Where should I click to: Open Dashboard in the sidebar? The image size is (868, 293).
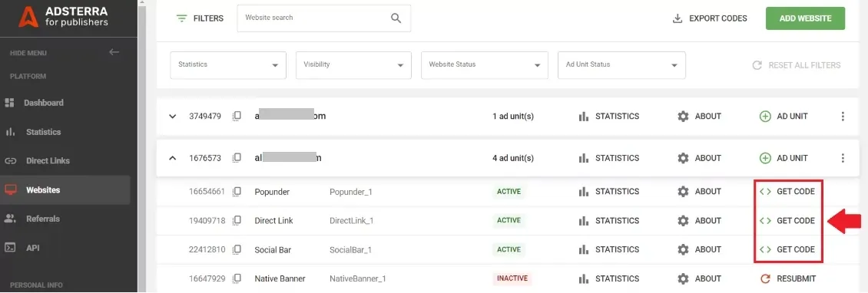43,103
